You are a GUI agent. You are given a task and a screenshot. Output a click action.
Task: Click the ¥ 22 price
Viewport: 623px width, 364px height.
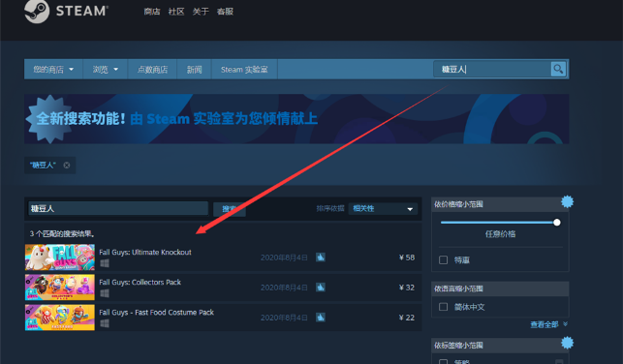point(407,318)
